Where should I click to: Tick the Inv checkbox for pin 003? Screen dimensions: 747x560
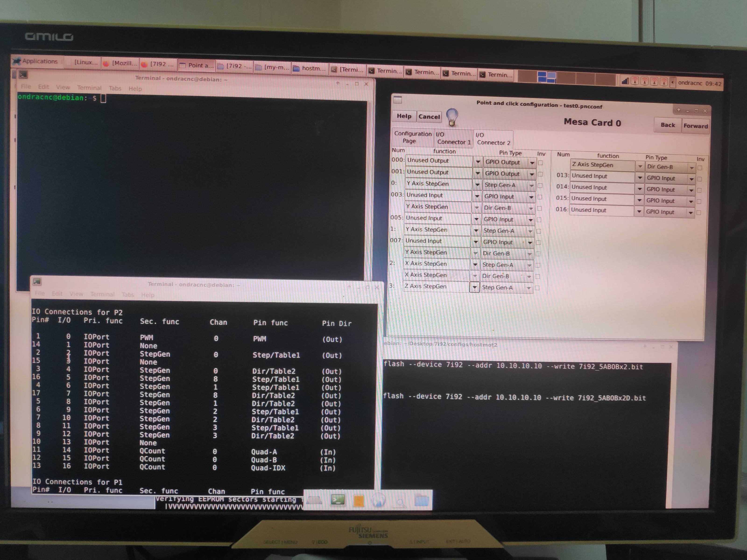click(x=539, y=197)
